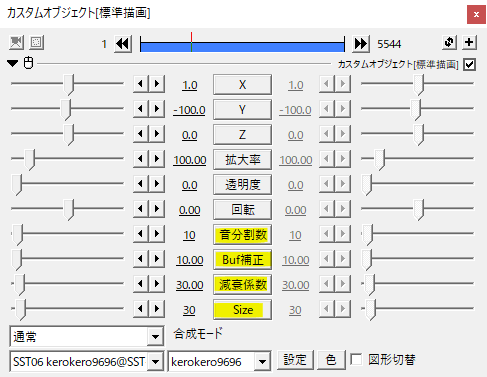487x377 pixels.
Task: Decrease 回転 with left arrow
Action: click(x=141, y=209)
